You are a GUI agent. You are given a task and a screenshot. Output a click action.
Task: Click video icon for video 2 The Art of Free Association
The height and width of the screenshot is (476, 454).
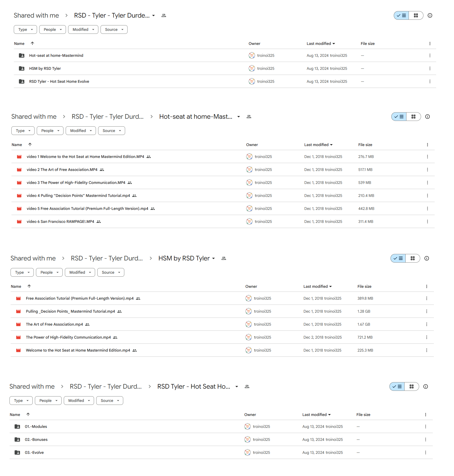tap(19, 170)
